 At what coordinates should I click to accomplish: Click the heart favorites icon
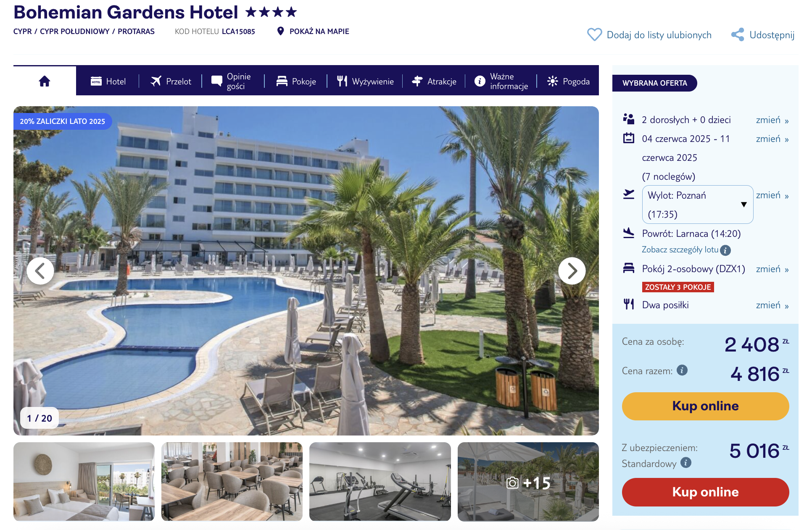(594, 34)
